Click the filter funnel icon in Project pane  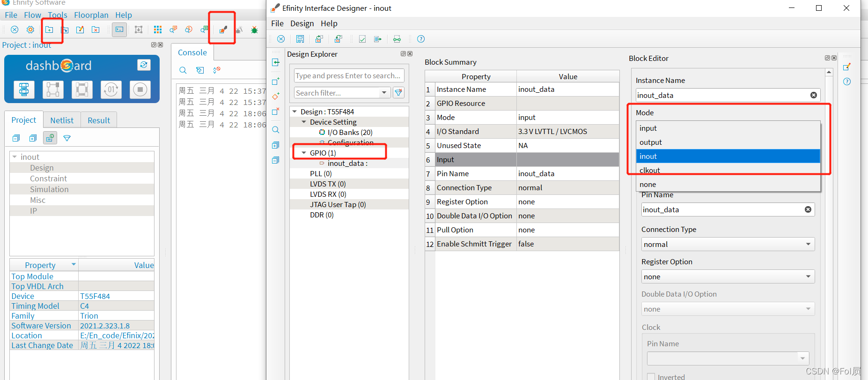click(x=67, y=138)
